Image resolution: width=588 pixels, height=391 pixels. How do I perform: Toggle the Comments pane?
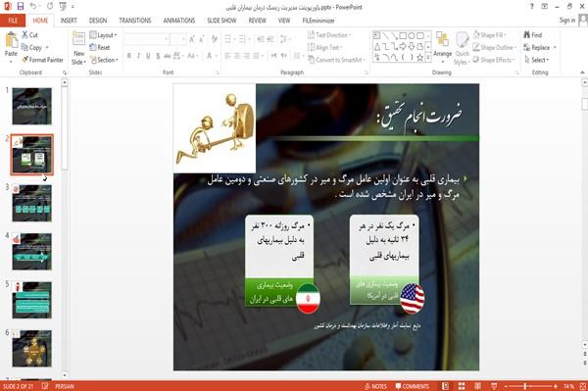coord(413,386)
